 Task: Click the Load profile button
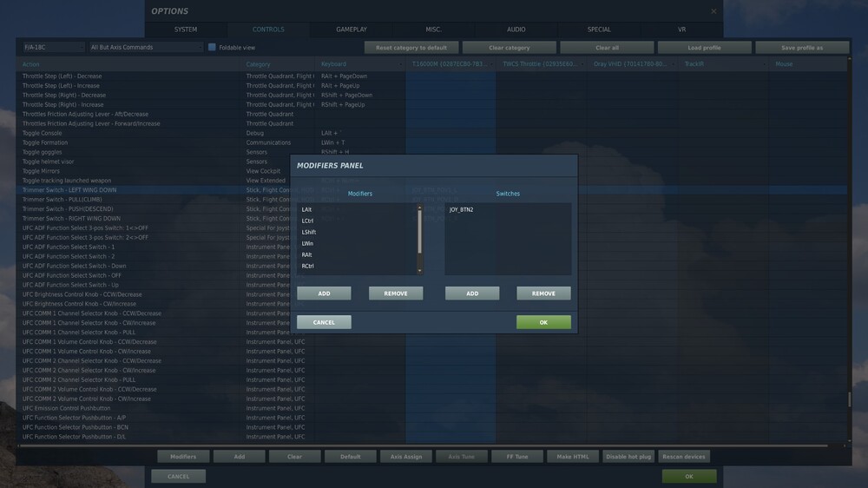click(704, 48)
